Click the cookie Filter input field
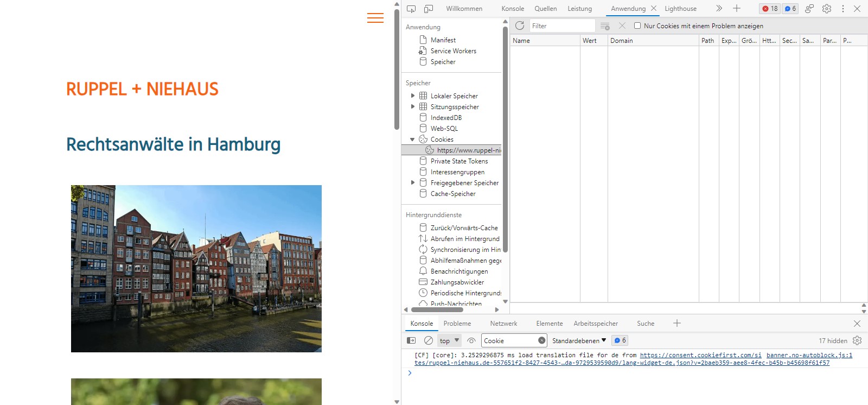 pos(561,26)
